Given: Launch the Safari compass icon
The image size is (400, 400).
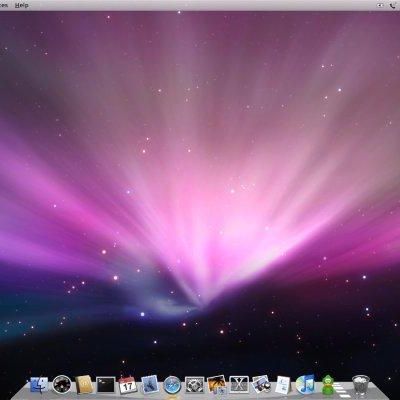Looking at the screenshot, I should tap(172, 385).
